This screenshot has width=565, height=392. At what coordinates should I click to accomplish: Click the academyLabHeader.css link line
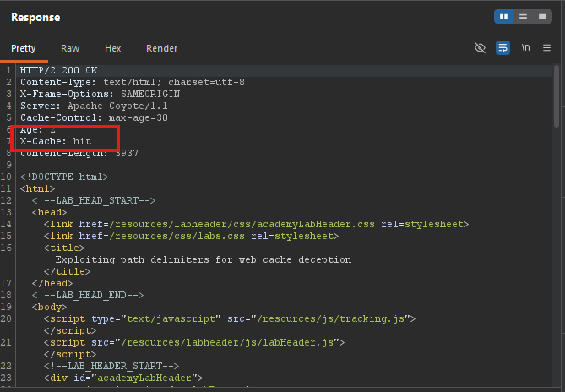tap(256, 224)
